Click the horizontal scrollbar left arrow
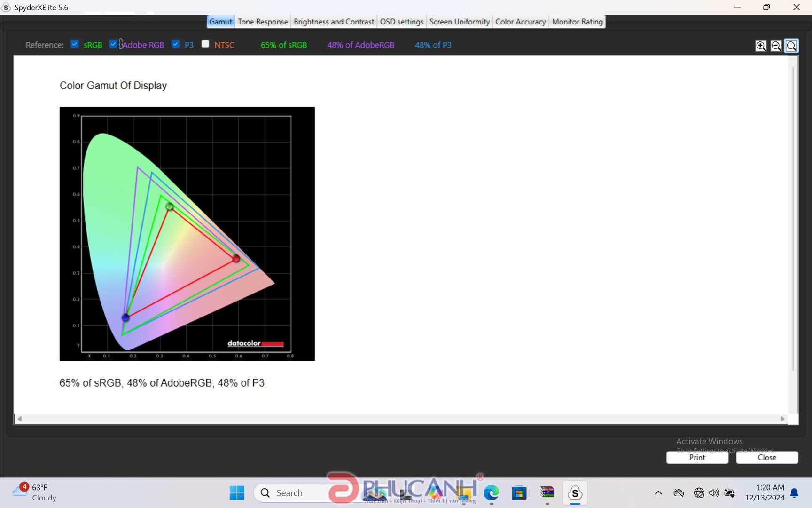 tap(20, 419)
